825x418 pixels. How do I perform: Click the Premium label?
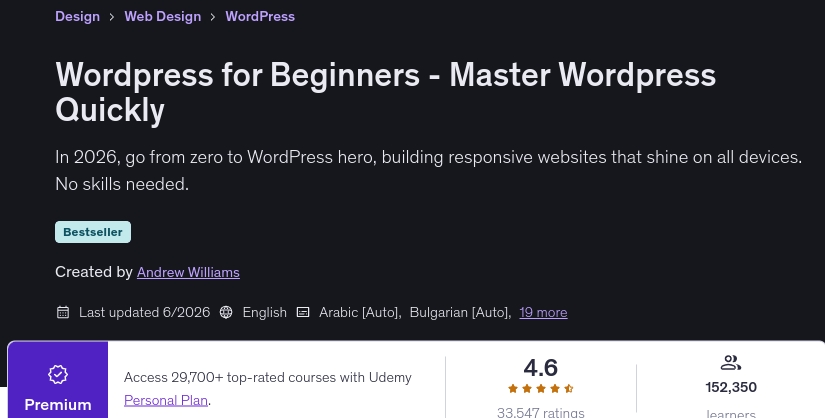tap(58, 405)
